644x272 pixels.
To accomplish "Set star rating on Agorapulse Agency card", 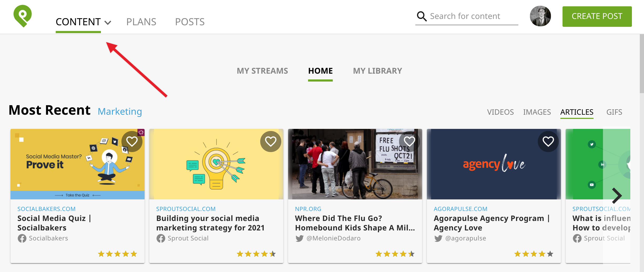I will point(534,254).
